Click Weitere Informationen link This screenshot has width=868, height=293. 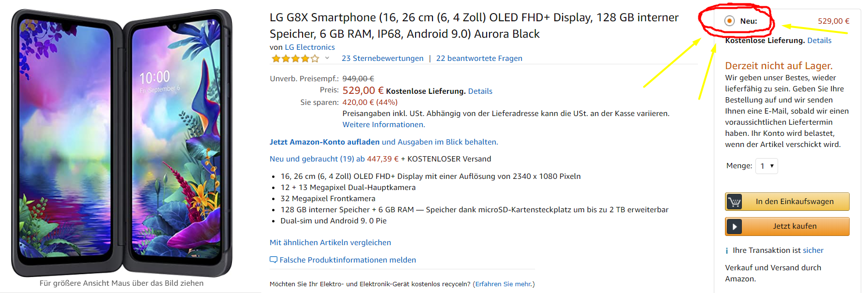[384, 125]
